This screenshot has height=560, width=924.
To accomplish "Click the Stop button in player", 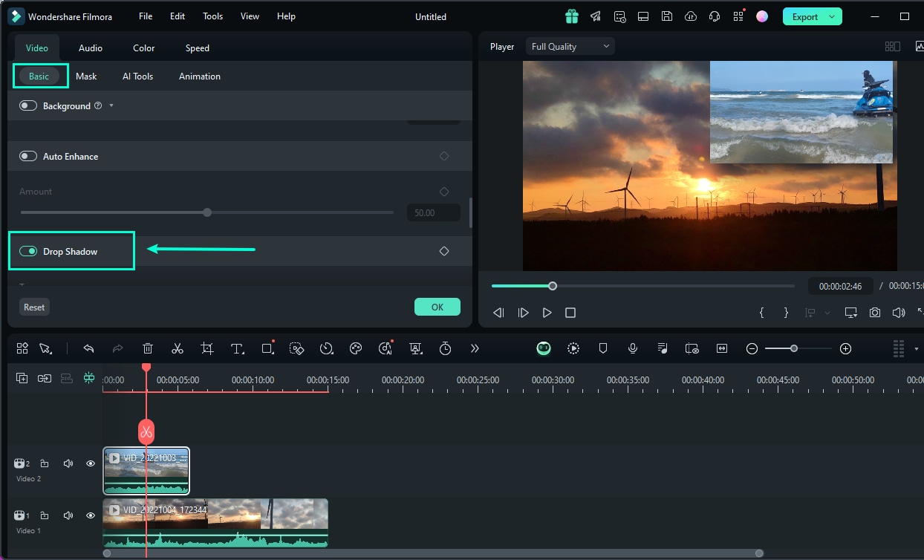I will [570, 313].
